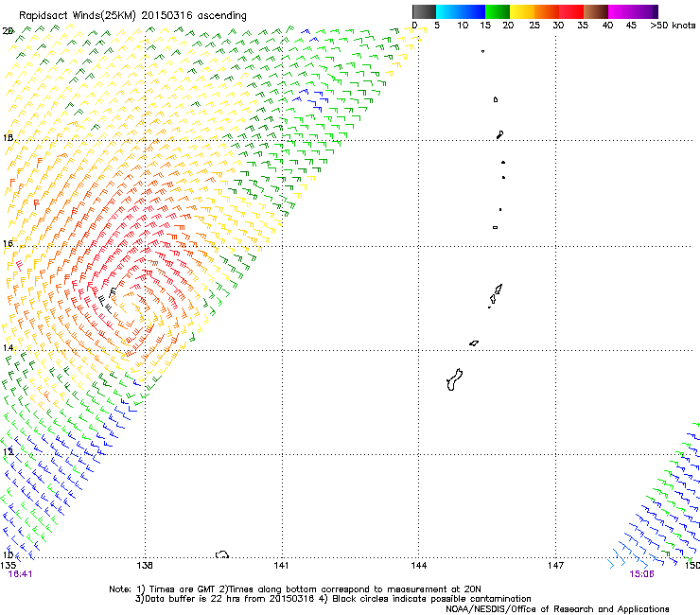700x615 pixels.
Task: Click the gray 0-5 knots color swatch
Action: click(424, 11)
